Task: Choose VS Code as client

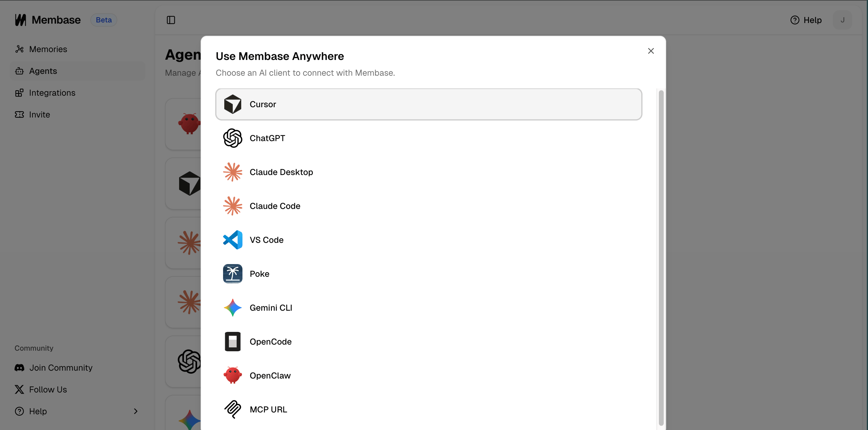Action: [x=429, y=240]
